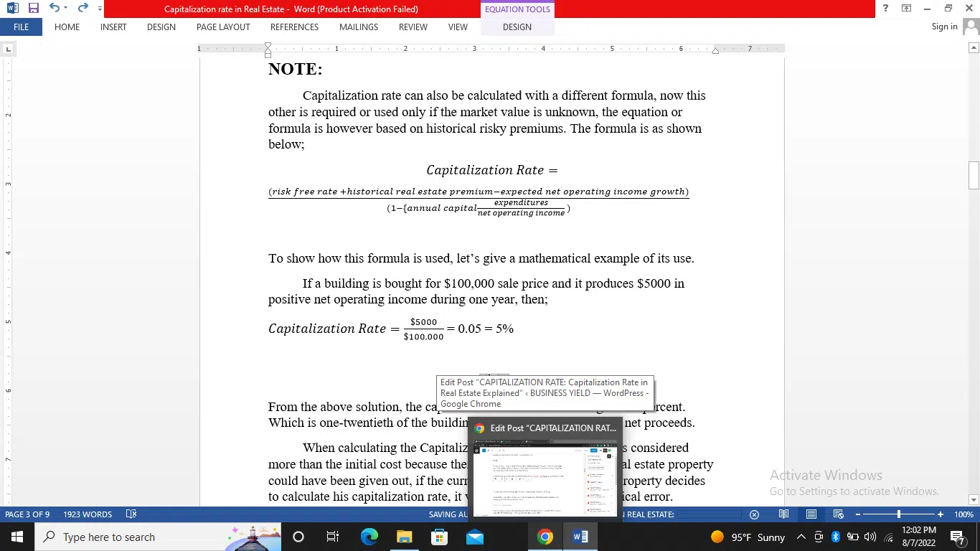The height and width of the screenshot is (551, 980).
Task: Switch to Web Layout view
Action: pos(838,514)
